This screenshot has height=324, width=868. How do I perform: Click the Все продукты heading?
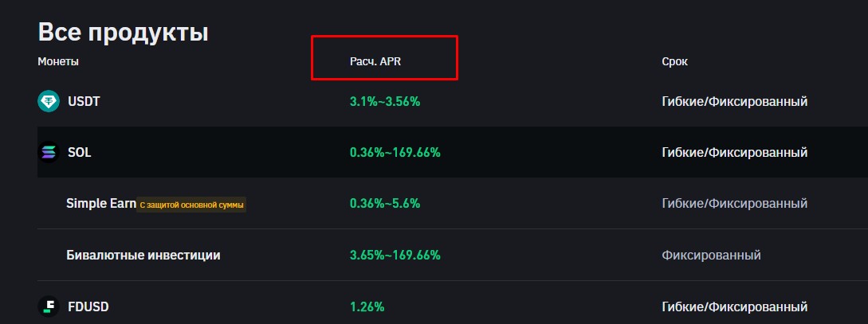tap(124, 33)
